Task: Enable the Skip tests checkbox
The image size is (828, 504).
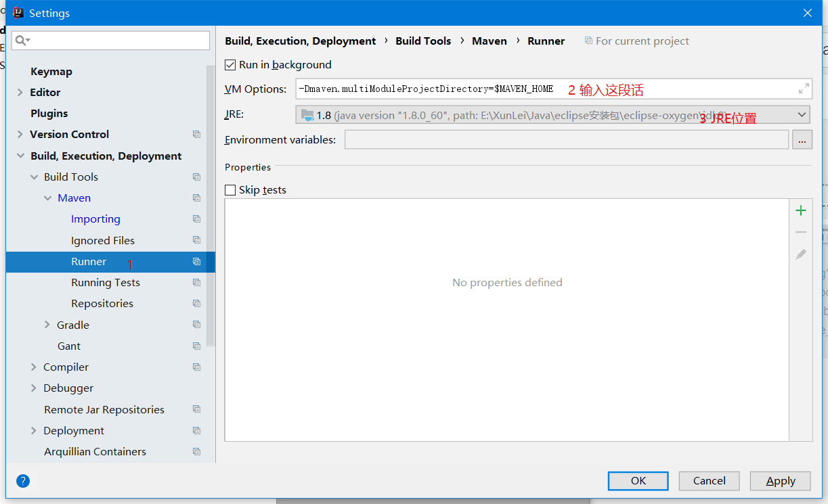Action: [x=230, y=190]
